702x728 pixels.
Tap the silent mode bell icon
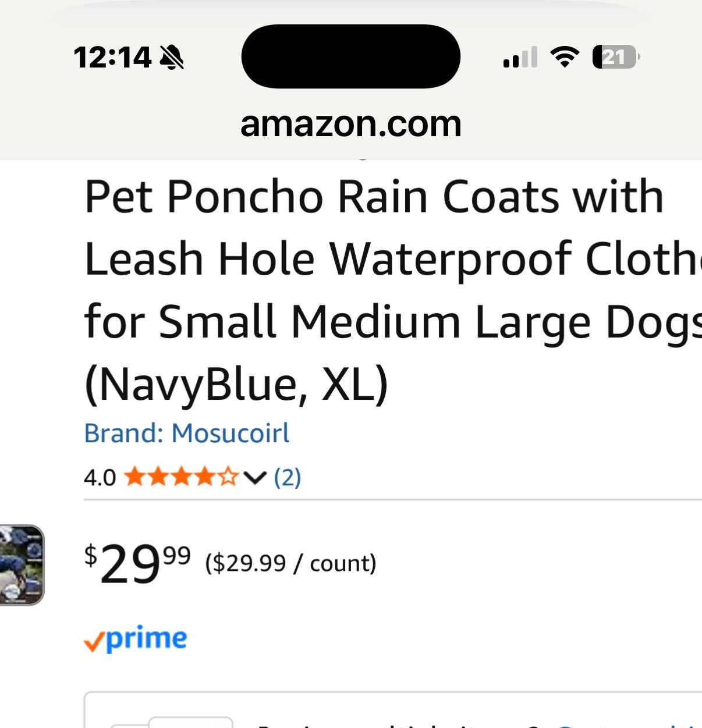click(x=172, y=58)
